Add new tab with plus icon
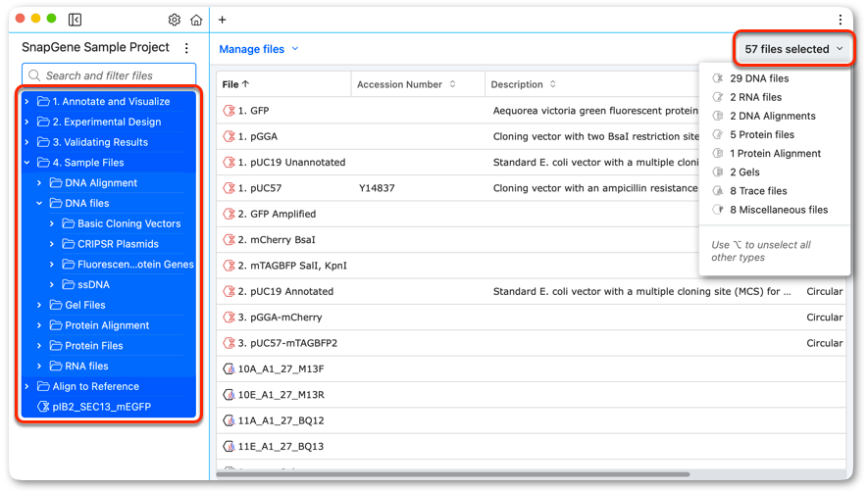The width and height of the screenshot is (868, 491). (222, 20)
